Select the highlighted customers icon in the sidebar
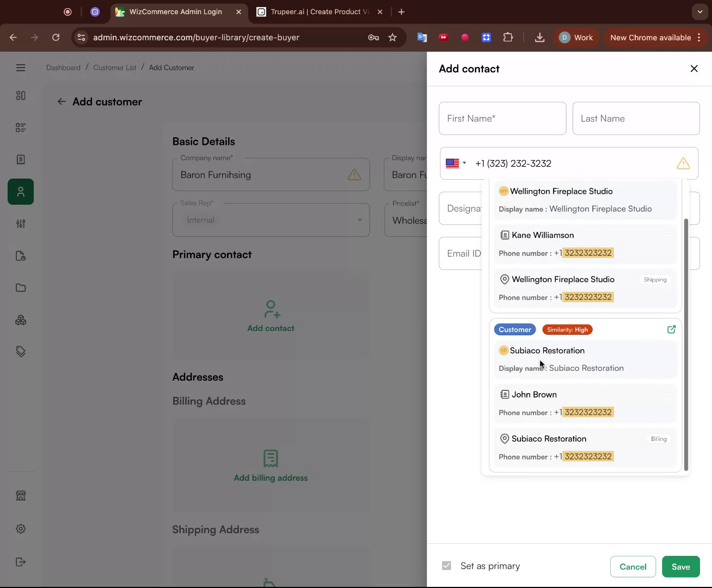Screen dimensions: 712x588 pos(21,192)
